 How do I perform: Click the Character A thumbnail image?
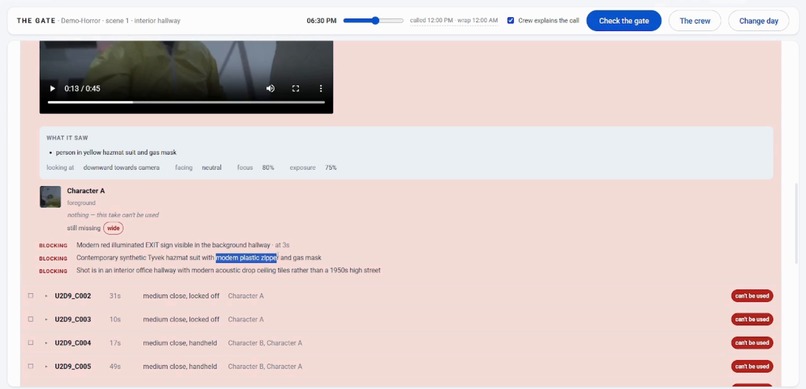pos(50,197)
